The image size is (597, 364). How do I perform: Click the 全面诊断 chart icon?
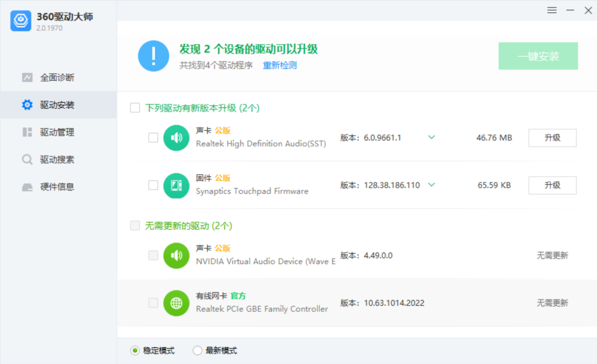(27, 77)
